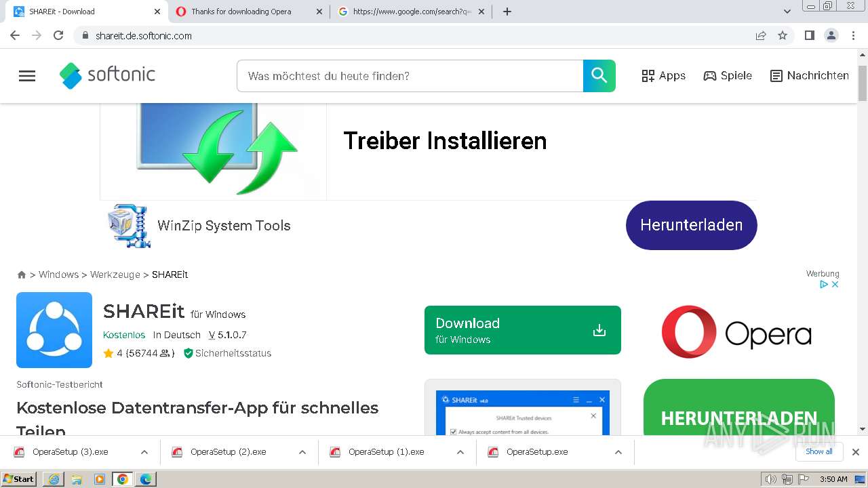The height and width of the screenshot is (488, 868).
Task: Click the Herunterladen button for WinZip System Tools
Action: [691, 225]
